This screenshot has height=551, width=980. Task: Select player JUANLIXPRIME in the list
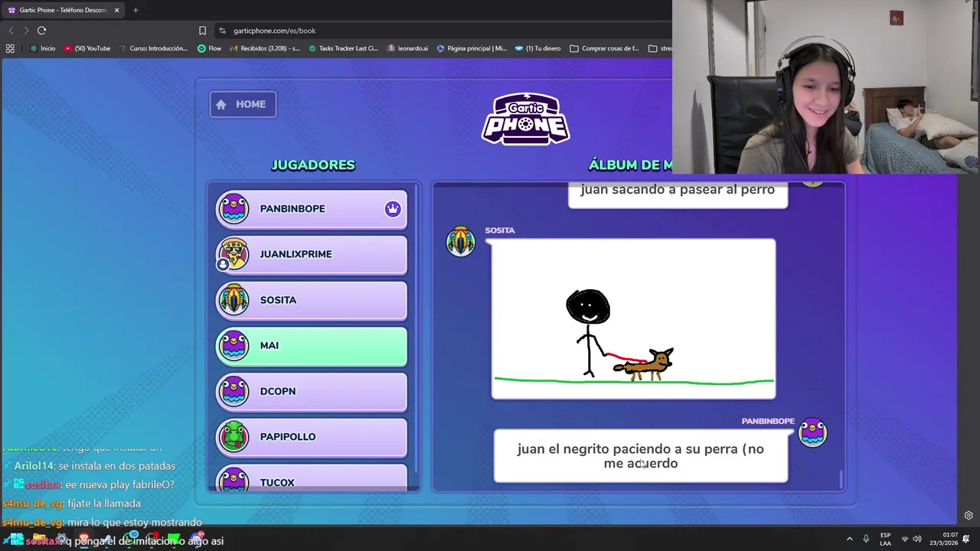click(312, 254)
